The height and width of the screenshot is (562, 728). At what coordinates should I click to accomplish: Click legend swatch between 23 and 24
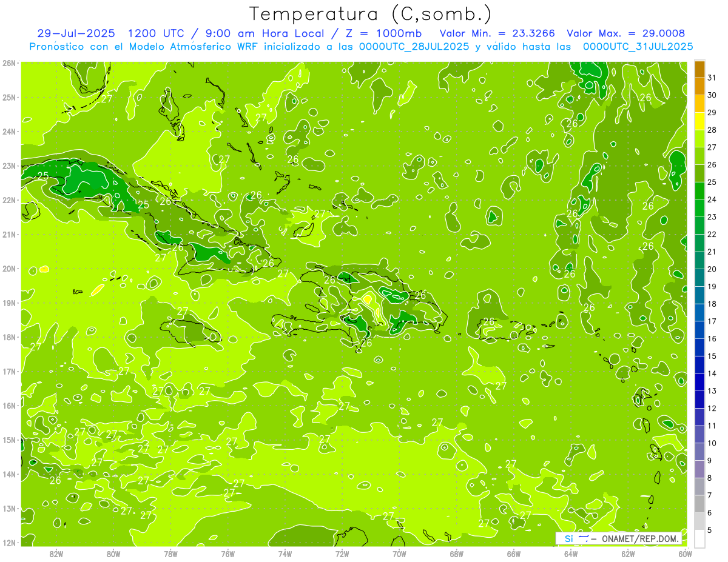click(700, 208)
